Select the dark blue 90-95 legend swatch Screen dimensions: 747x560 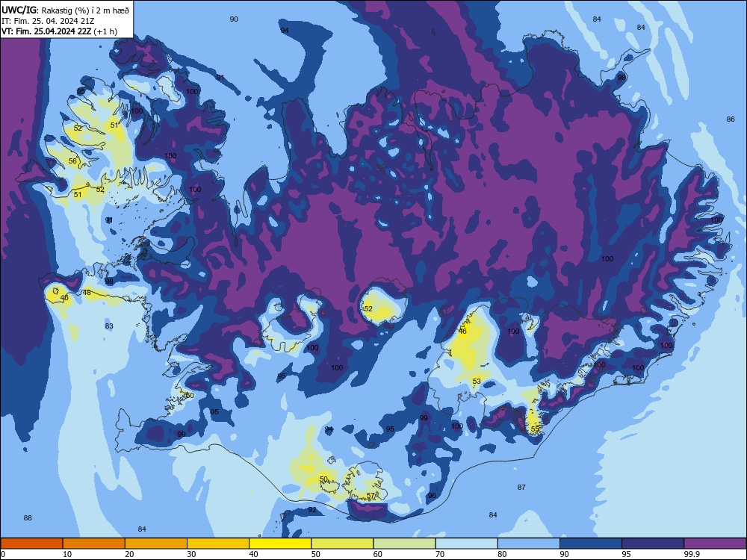tap(591, 544)
